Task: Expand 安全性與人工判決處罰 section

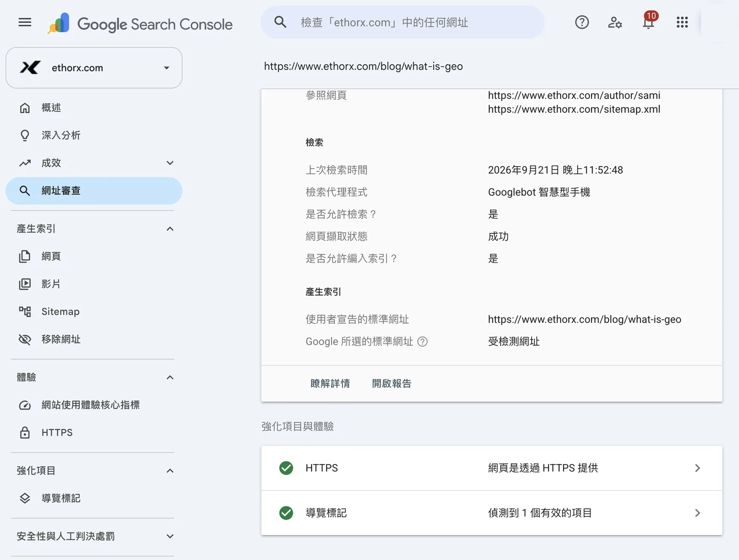Action: [x=170, y=536]
